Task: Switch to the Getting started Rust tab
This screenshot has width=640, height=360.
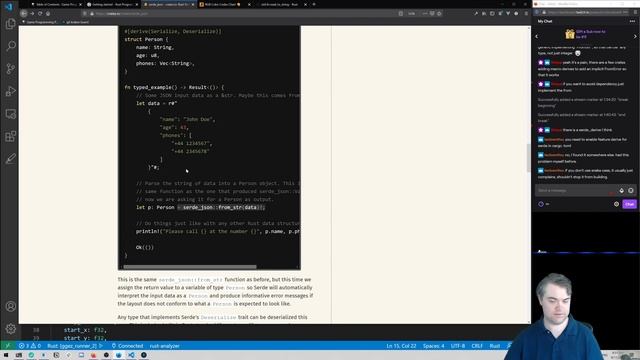Action: (x=112, y=4)
